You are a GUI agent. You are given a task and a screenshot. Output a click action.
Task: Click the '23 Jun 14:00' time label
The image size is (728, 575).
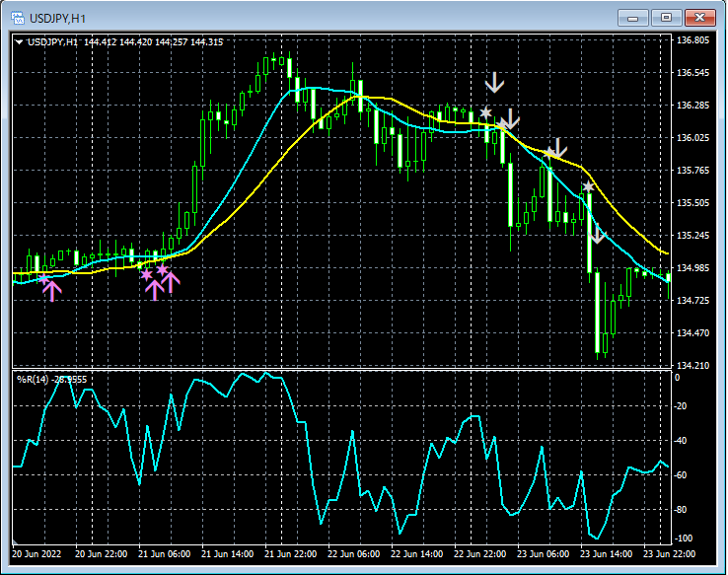coord(607,554)
